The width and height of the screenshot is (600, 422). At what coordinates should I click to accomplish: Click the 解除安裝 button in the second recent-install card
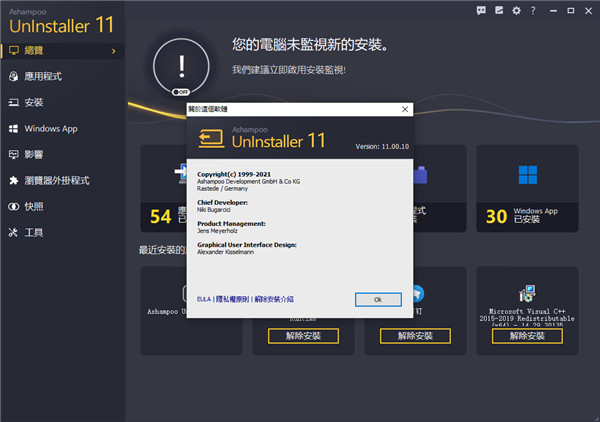click(303, 336)
